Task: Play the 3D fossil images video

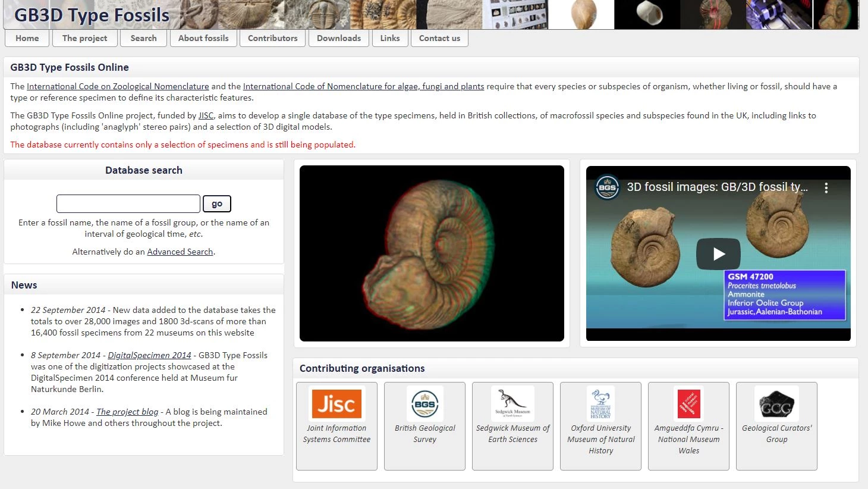Action: [x=718, y=254]
